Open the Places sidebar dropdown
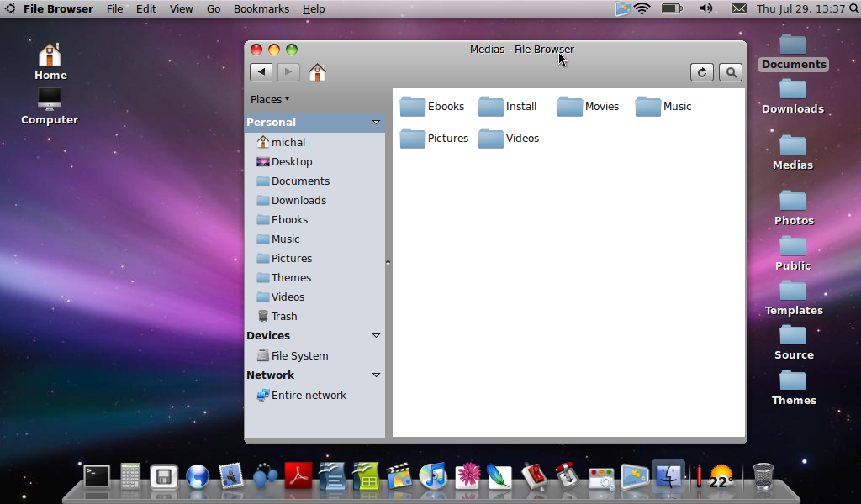Image resolution: width=861 pixels, height=504 pixels. click(270, 99)
